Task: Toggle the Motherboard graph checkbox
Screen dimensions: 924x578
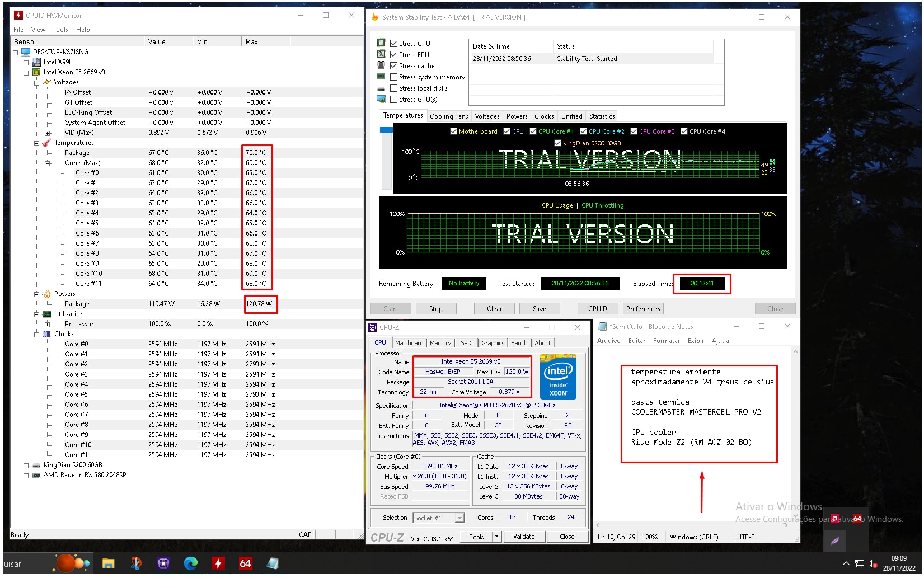Action: click(x=453, y=131)
